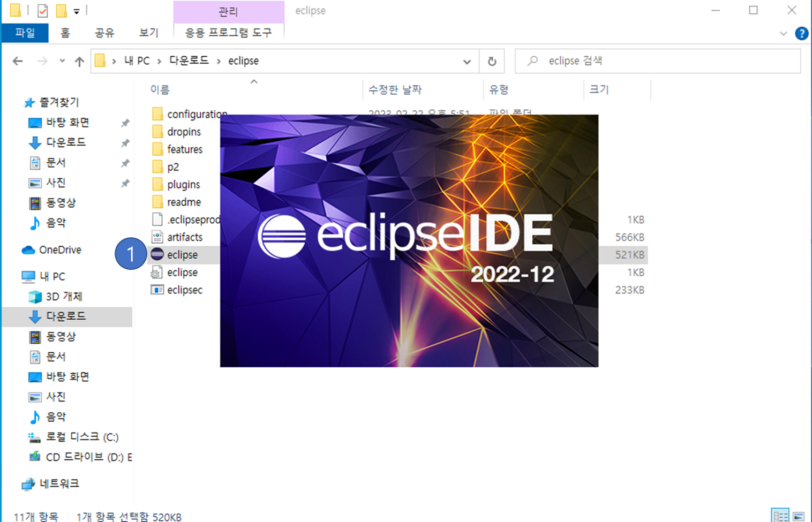812x522 pixels.
Task: Go up one folder level arrow
Action: (79, 61)
